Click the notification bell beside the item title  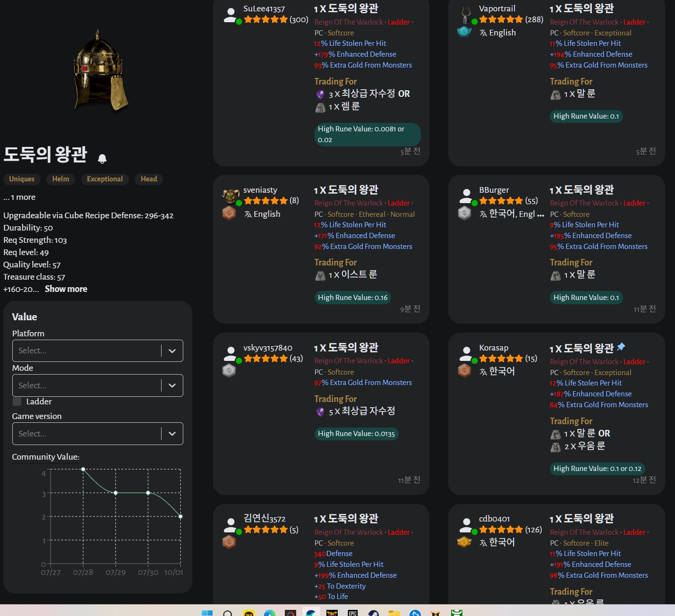(x=102, y=158)
